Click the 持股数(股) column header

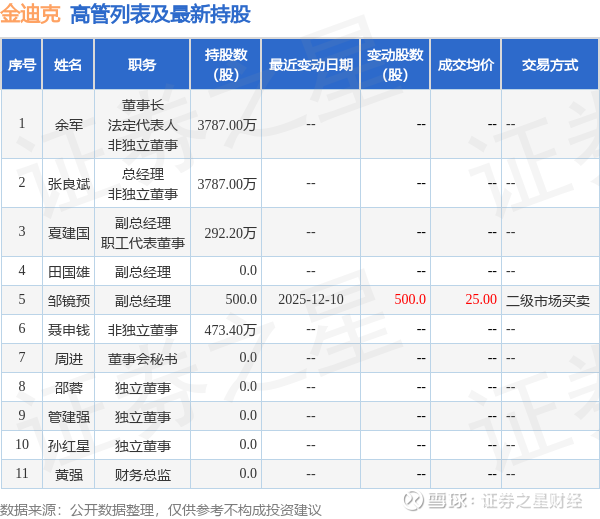pos(226,64)
